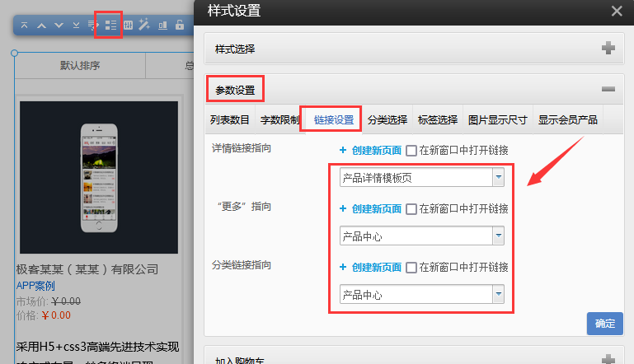The height and width of the screenshot is (364, 634).
Task: Click the sliders adjustment icon in toolbar
Action: pos(128,26)
